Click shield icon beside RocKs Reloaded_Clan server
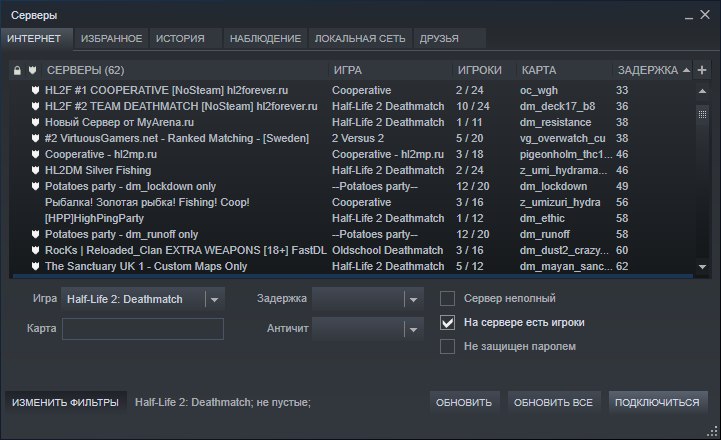 click(x=35, y=251)
